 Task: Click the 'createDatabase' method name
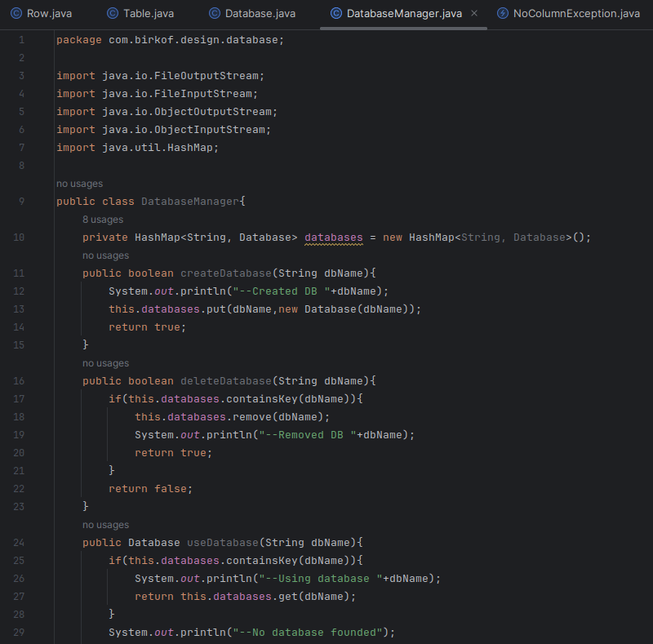226,273
